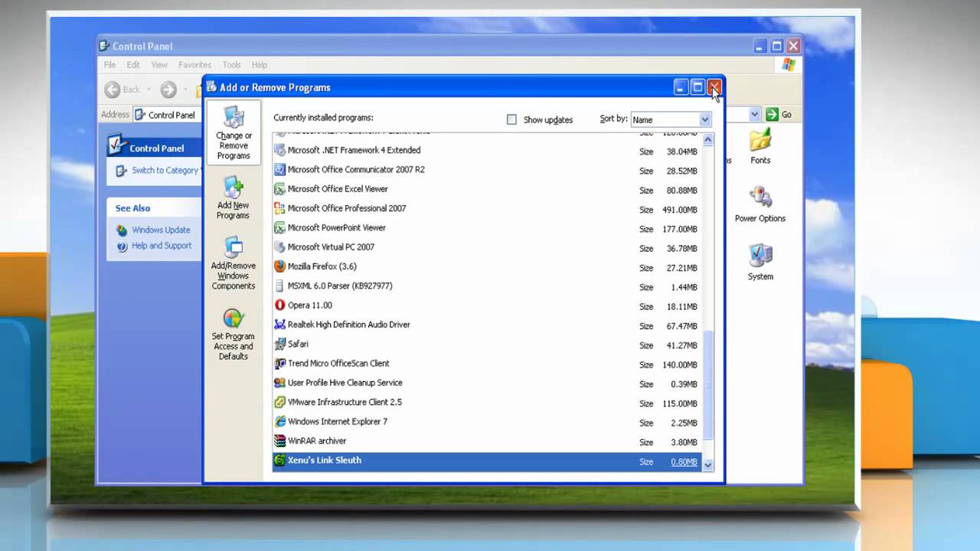Viewport: 980px width, 551px height.
Task: Click VMware Infrastructure Client 2.5 icon
Action: pyautogui.click(x=279, y=403)
